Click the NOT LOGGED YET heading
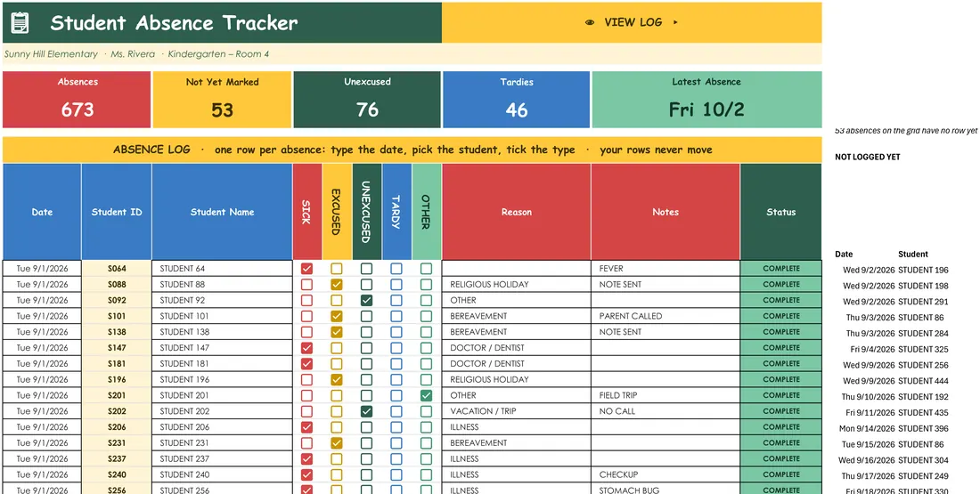 click(868, 157)
